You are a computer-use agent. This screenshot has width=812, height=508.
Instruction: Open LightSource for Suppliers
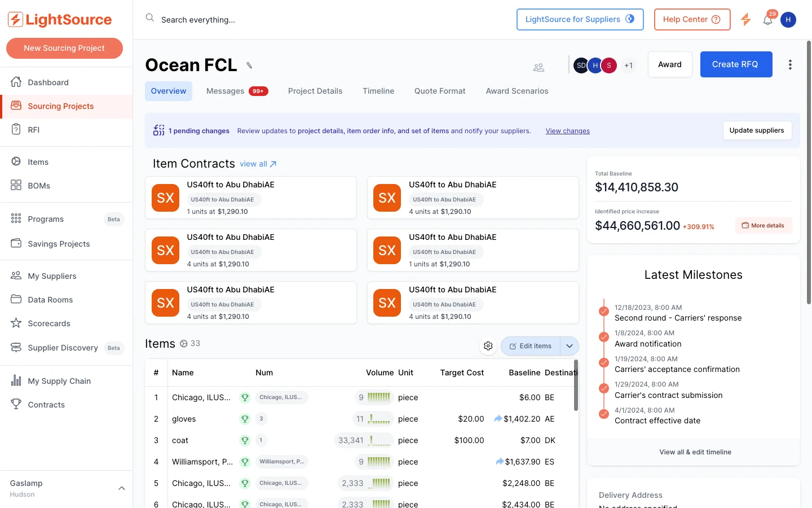coord(580,19)
